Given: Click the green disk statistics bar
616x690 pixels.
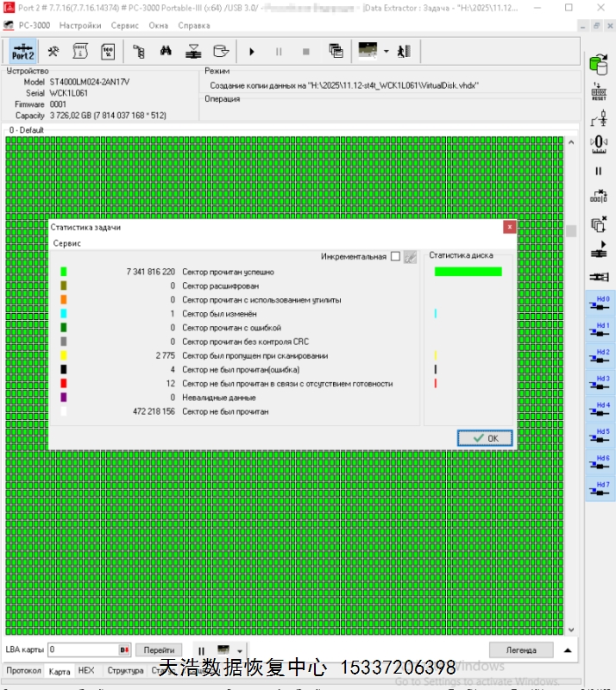Looking at the screenshot, I should (468, 272).
